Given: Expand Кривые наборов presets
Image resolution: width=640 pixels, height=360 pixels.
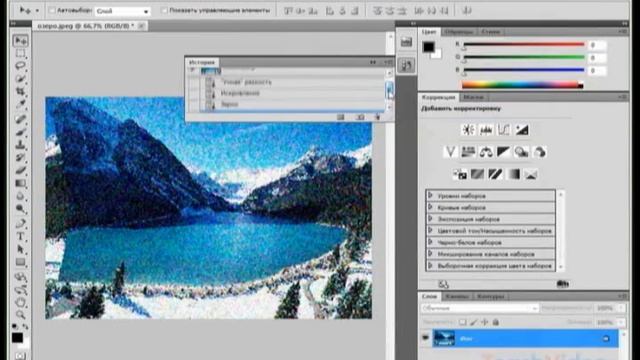Looking at the screenshot, I should 430,207.
